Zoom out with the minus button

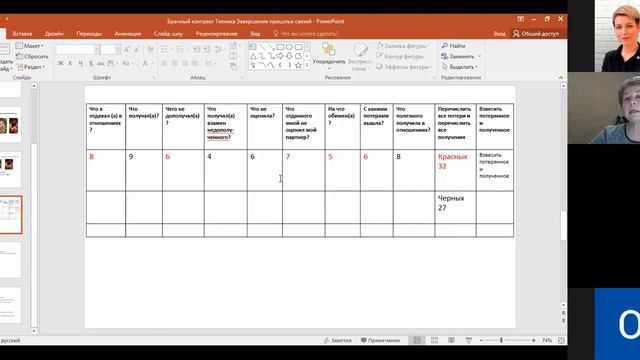point(481,340)
